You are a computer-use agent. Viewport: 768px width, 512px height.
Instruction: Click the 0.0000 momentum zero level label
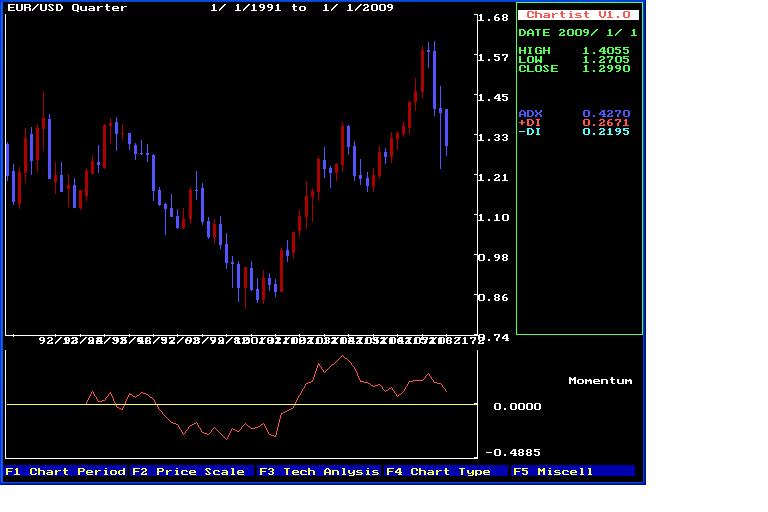517,406
